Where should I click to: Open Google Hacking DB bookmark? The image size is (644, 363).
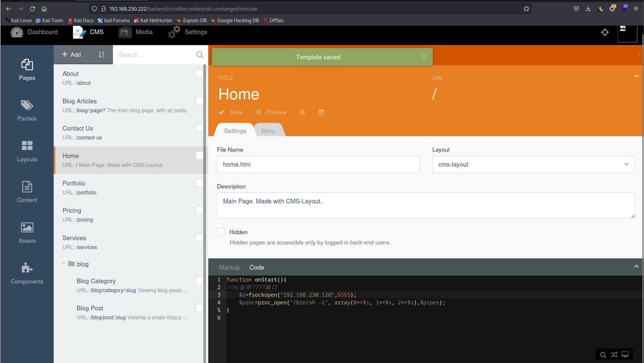(235, 21)
